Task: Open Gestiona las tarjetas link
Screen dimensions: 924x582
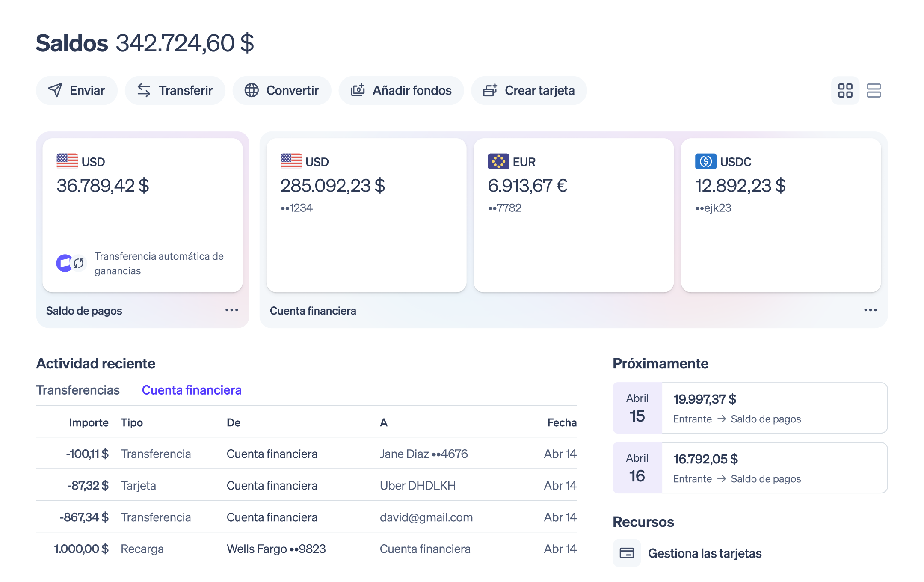Action: (705, 553)
